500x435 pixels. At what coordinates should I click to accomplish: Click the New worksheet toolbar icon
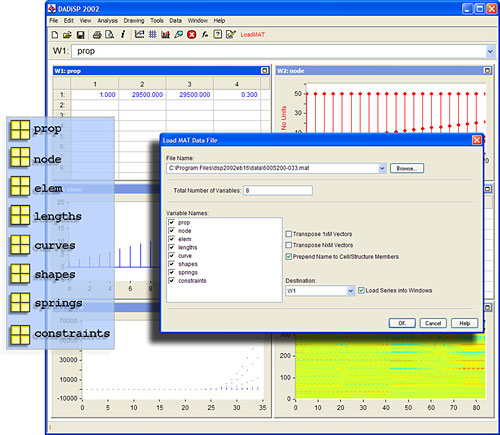point(55,35)
